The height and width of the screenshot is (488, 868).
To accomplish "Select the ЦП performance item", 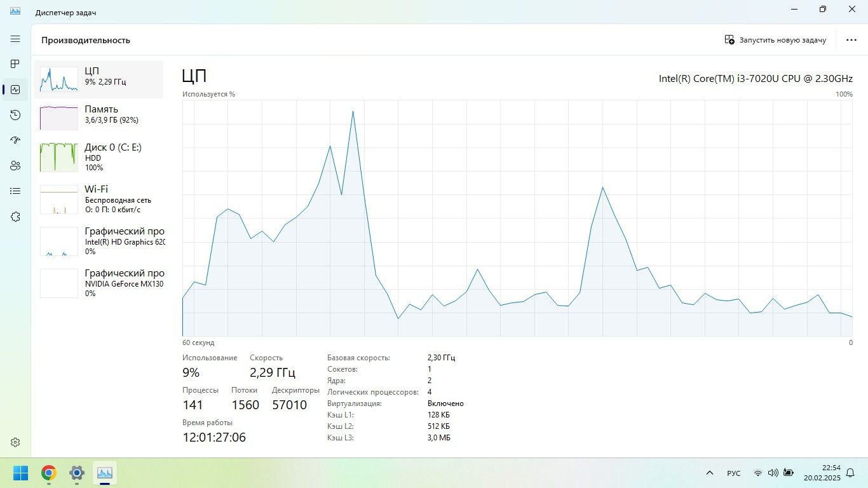I will coord(98,79).
